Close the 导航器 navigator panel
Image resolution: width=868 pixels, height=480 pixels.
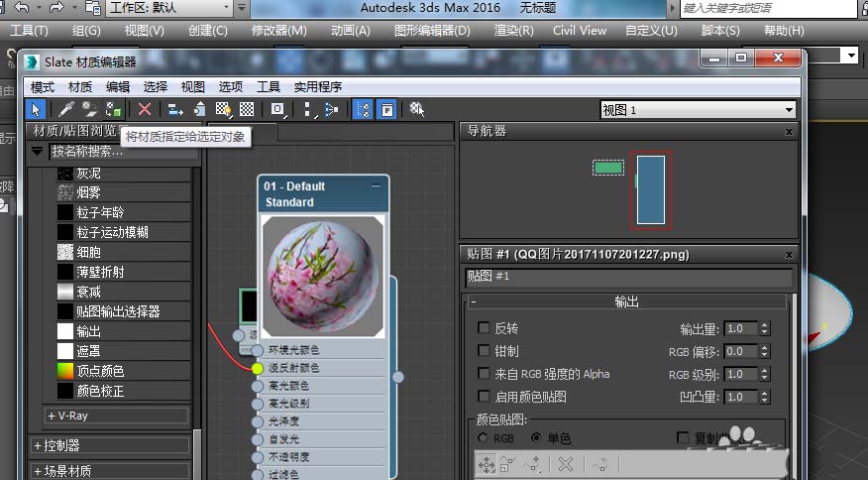point(789,132)
